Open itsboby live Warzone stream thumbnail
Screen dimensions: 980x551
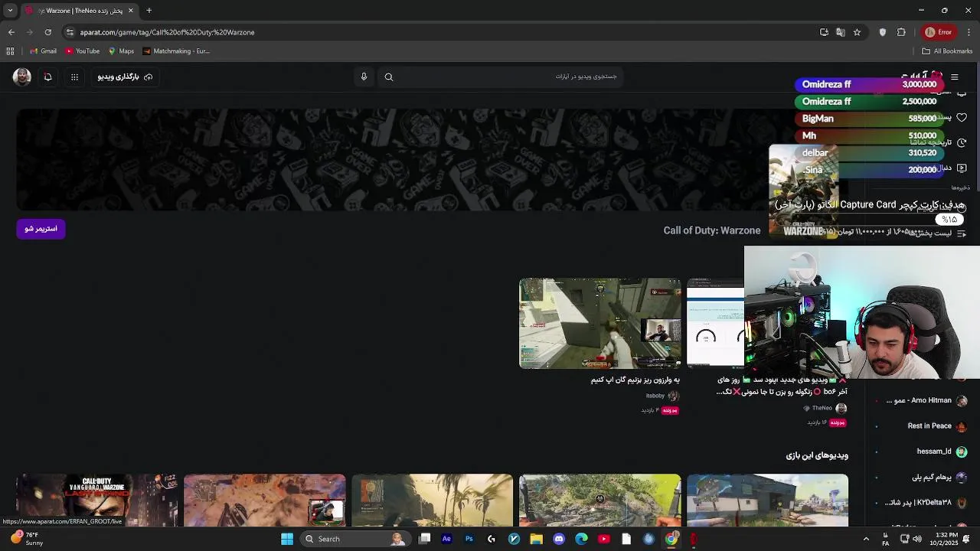(600, 323)
